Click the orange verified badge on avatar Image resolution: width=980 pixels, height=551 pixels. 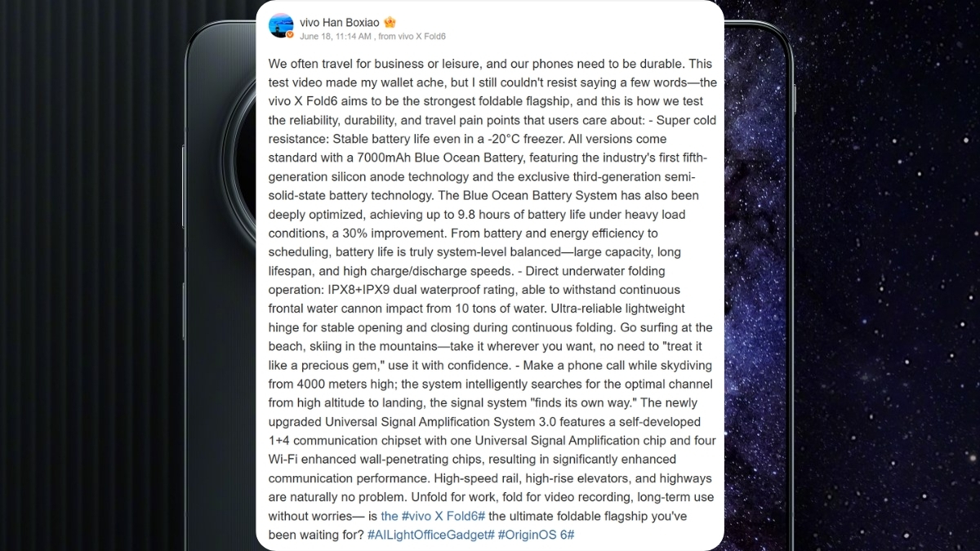(x=290, y=35)
